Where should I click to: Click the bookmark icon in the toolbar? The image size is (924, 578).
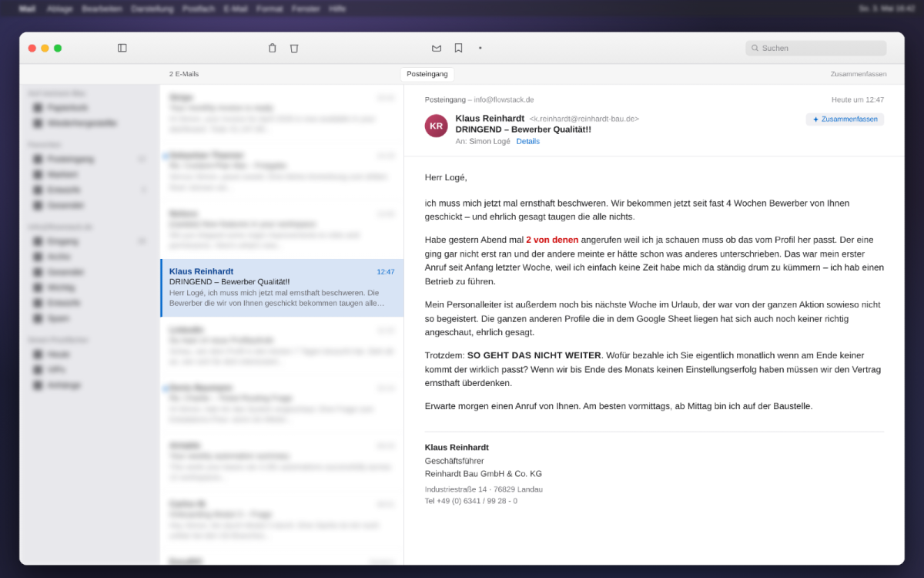(458, 48)
